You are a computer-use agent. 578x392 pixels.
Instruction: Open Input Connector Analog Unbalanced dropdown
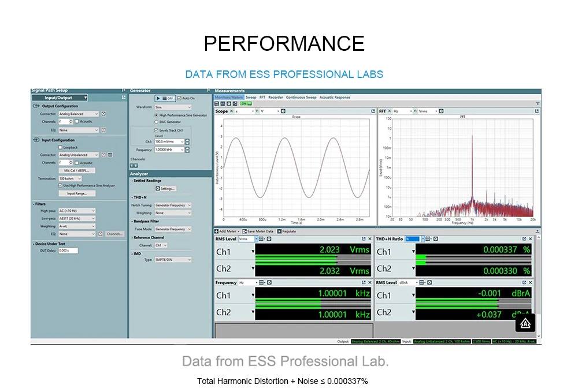pos(79,155)
